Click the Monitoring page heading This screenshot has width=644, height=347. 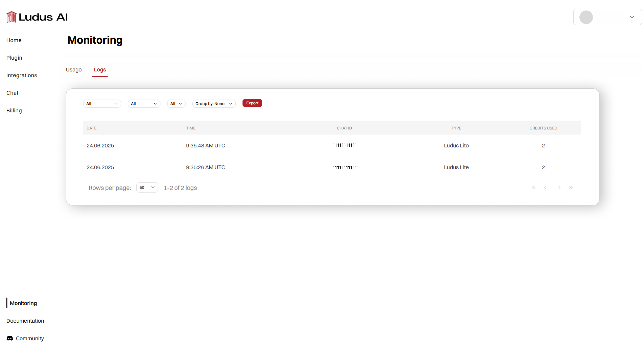[x=95, y=40]
